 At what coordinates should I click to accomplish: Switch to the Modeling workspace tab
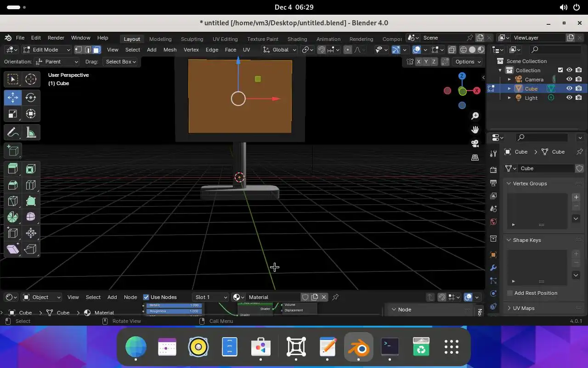pos(160,39)
